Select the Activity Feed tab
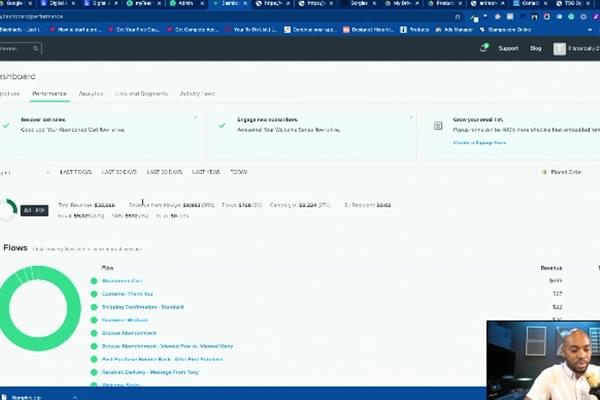600x400 pixels. 197,93
